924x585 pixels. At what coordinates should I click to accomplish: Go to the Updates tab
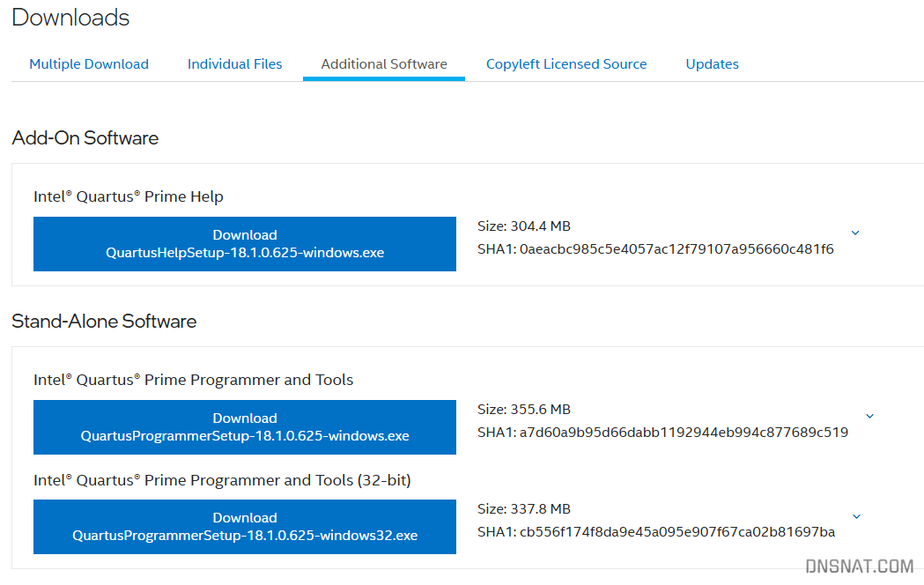coord(712,64)
